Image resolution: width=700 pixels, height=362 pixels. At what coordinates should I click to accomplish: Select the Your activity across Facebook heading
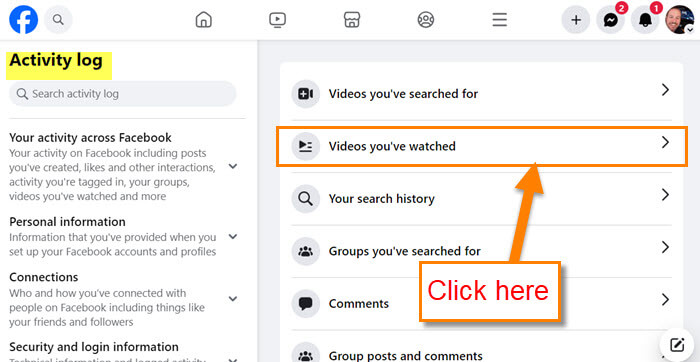[x=91, y=137]
